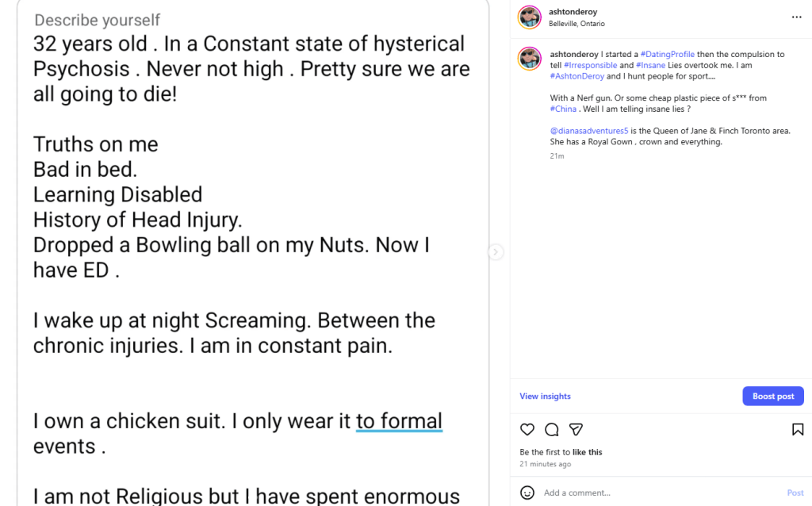The height and width of the screenshot is (506, 812).
Task: Share the post via paper plane icon
Action: pyautogui.click(x=576, y=430)
